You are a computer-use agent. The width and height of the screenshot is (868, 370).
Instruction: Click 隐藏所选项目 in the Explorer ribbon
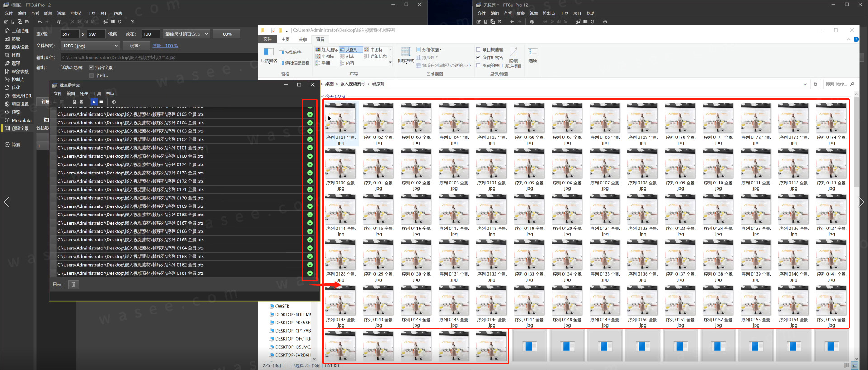pos(514,57)
